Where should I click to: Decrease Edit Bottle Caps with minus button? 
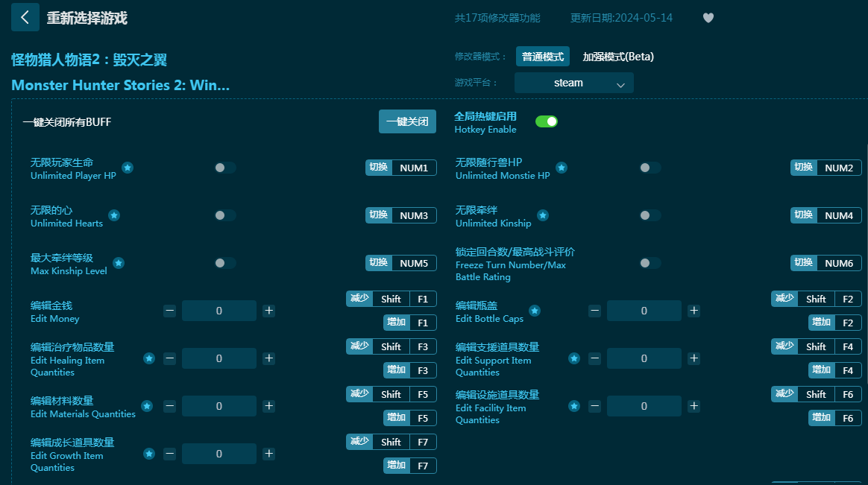[595, 311]
